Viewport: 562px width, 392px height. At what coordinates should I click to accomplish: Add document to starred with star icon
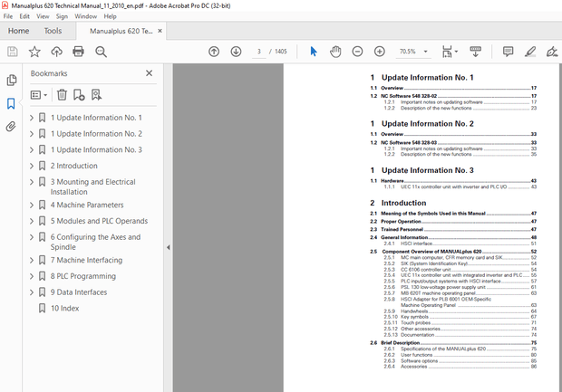(x=34, y=52)
